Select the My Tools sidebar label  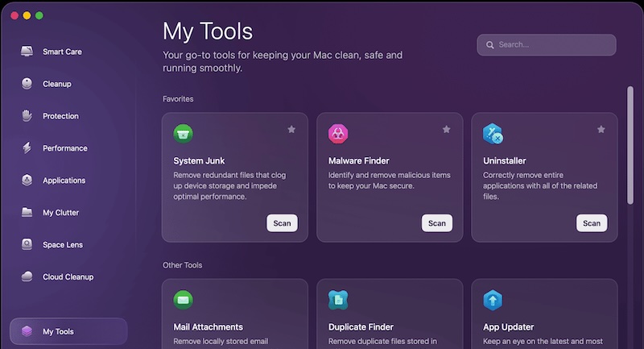pos(58,331)
